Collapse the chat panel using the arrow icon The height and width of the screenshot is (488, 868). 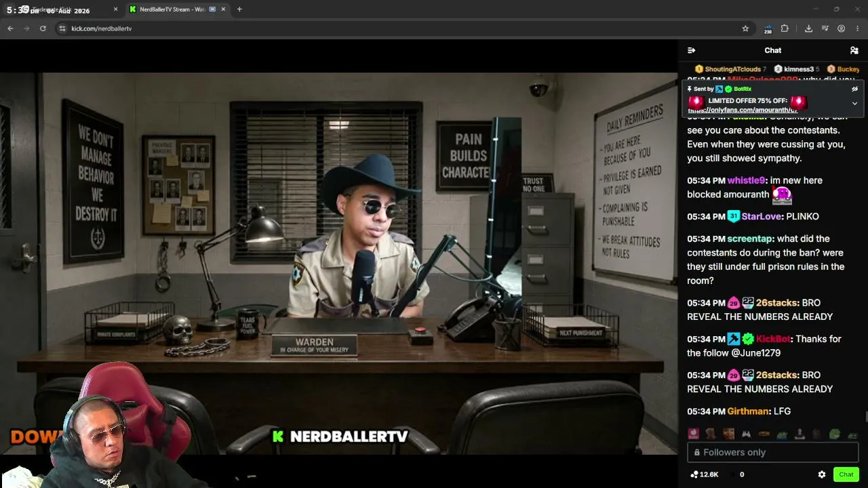[691, 50]
